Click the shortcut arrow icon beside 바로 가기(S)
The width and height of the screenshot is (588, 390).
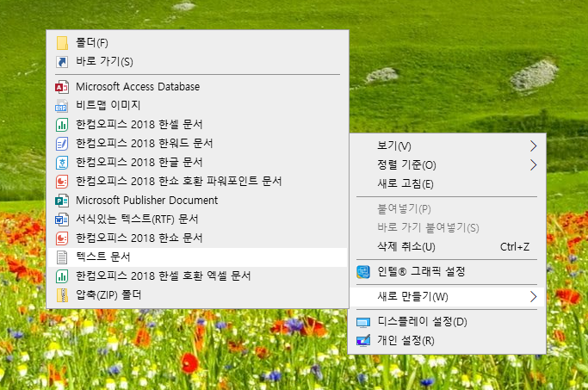click(62, 61)
